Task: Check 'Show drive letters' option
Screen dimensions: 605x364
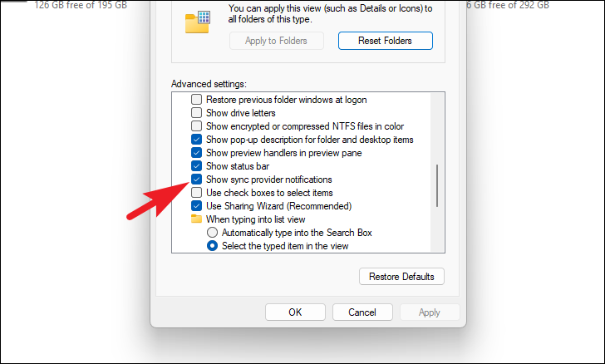Action: click(196, 113)
